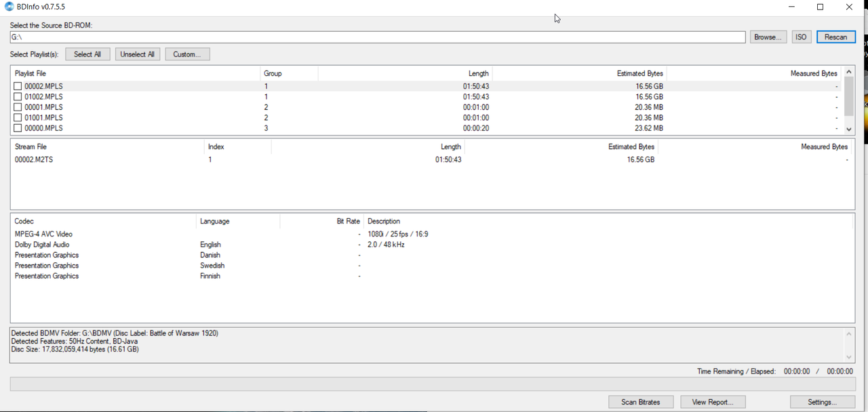Click the Codec column header
The width and height of the screenshot is (868, 412).
point(104,221)
